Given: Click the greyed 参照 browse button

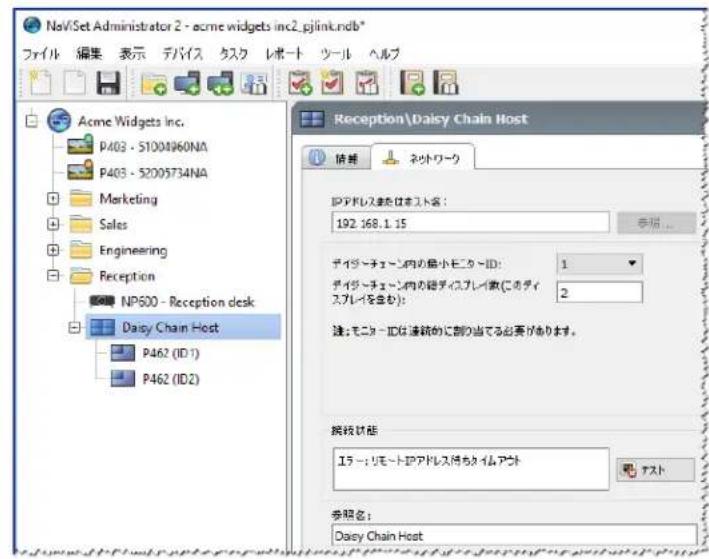Looking at the screenshot, I should (x=656, y=223).
